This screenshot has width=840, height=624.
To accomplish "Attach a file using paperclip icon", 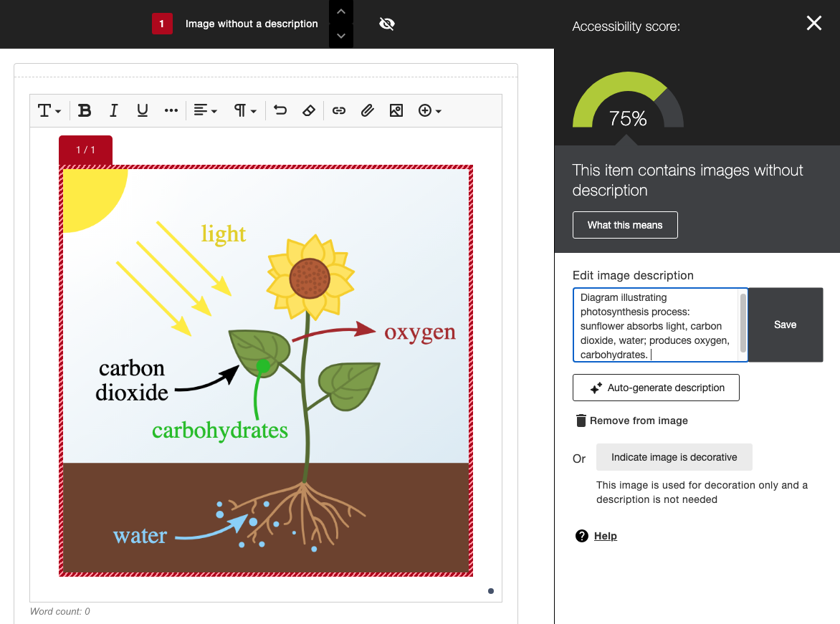I will (367, 110).
